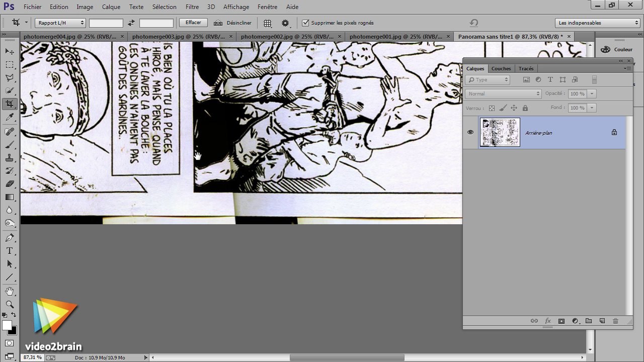Toggle lock image pixels brush icon

pos(503,108)
